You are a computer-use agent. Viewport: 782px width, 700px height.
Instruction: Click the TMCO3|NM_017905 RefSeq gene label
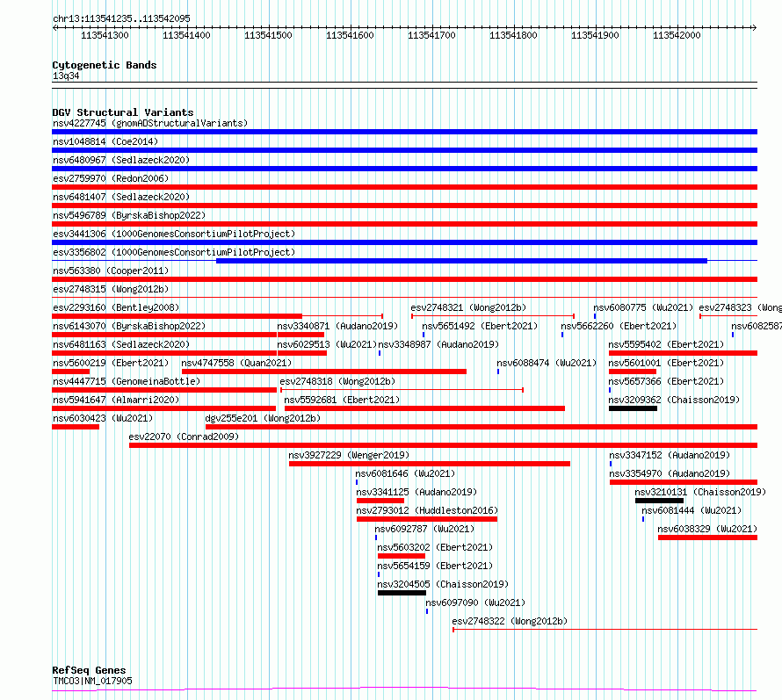tap(92, 681)
